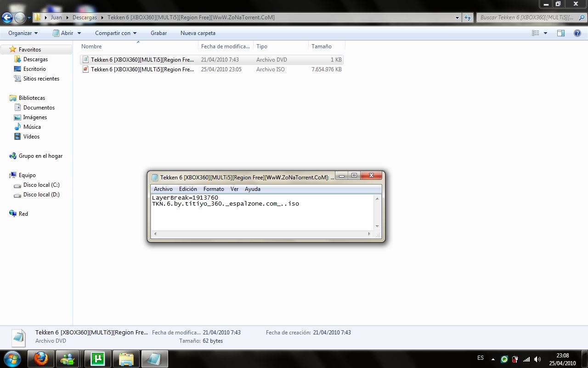
Task: Select the Archivo DVD Tekken 6 file
Action: pos(211,60)
